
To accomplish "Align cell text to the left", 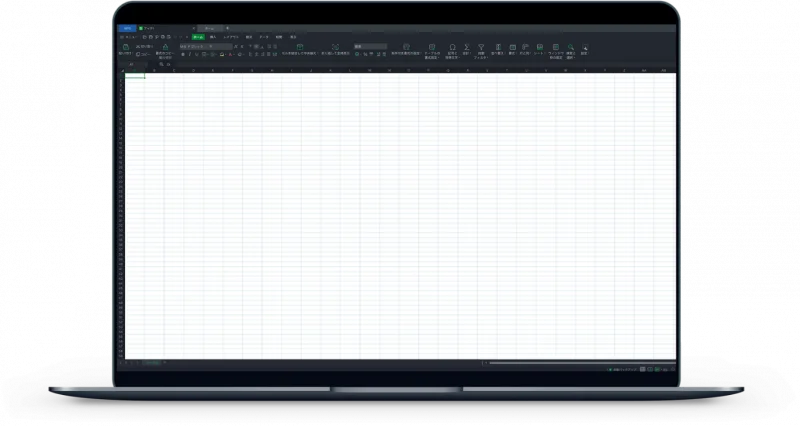I will 250,54.
